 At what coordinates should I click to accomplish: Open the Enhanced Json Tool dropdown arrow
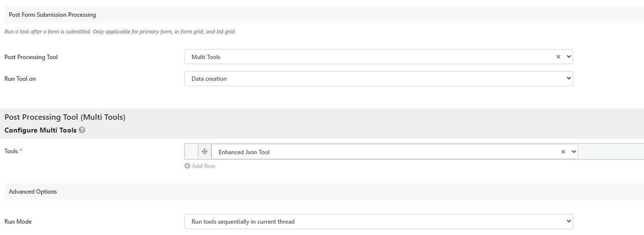pos(574,152)
